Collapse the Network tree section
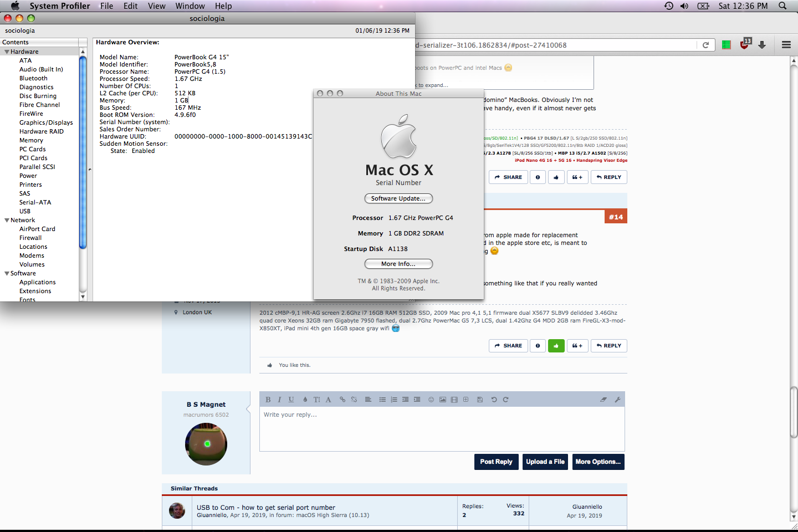798x532 pixels. click(x=7, y=220)
